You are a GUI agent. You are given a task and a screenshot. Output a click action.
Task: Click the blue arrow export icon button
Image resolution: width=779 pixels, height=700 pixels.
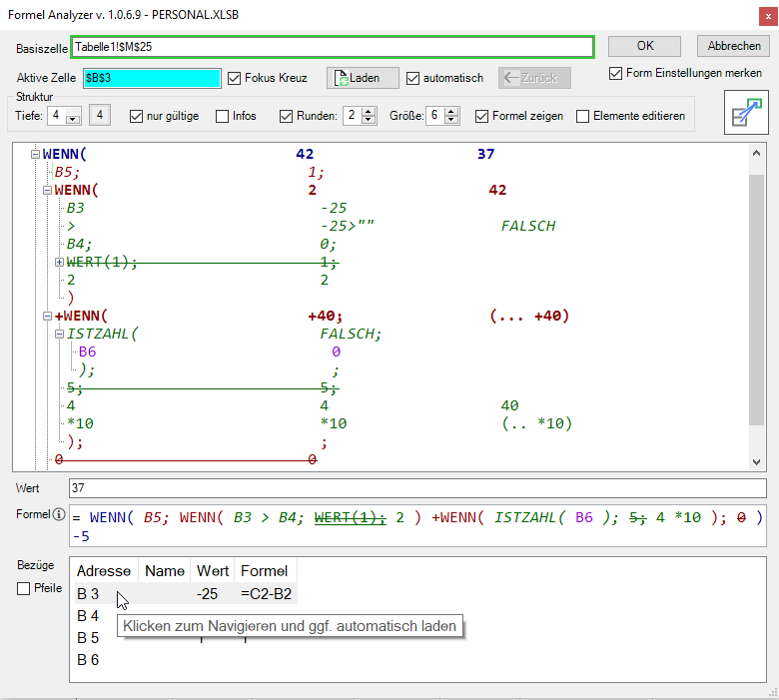pos(746,112)
